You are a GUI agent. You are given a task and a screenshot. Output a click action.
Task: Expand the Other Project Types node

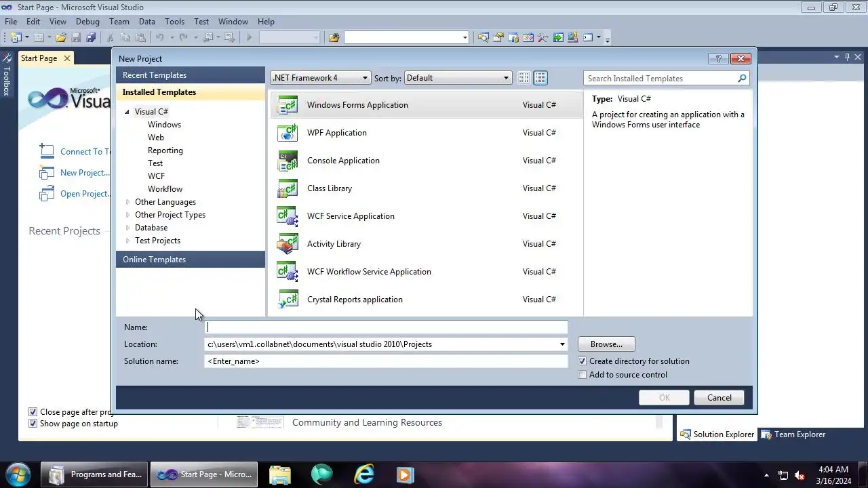click(x=127, y=215)
